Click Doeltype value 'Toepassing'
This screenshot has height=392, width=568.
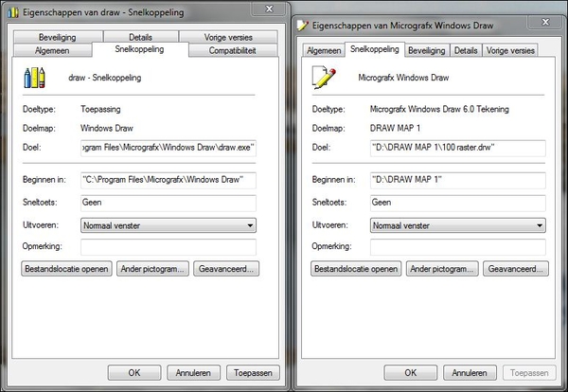[100, 109]
